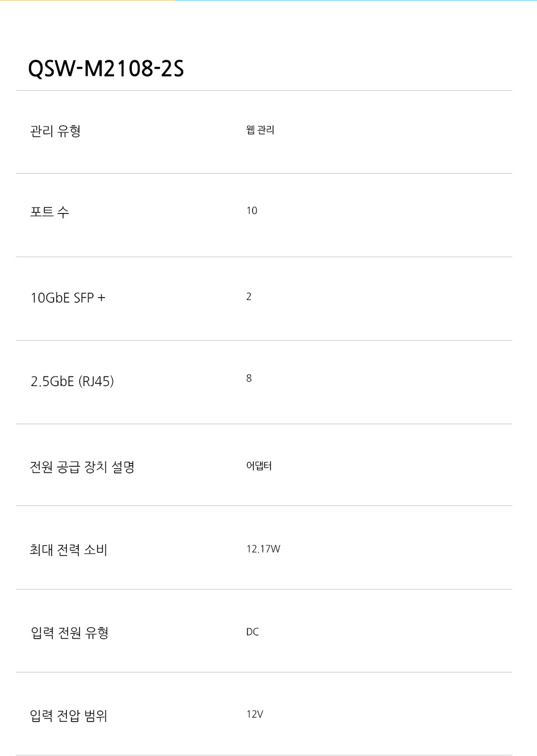
Task: Click the 웹 관리 value text
Action: pyautogui.click(x=260, y=129)
